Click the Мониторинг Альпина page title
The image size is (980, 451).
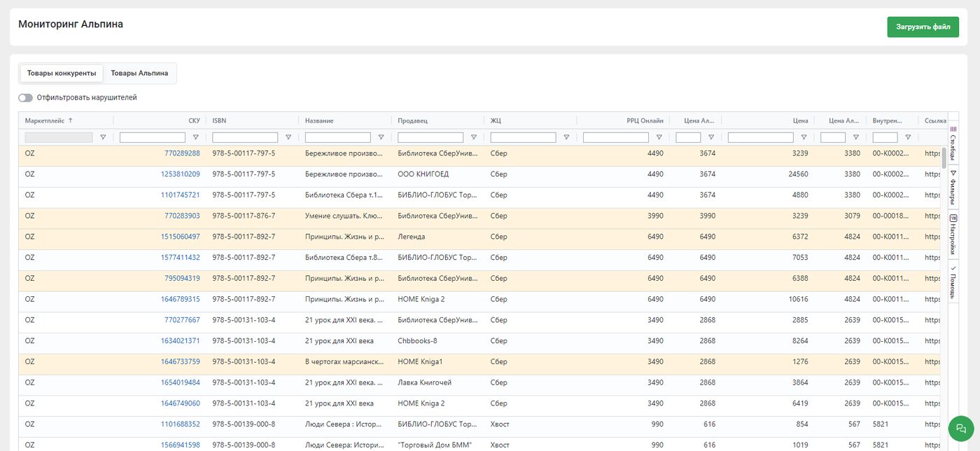click(x=71, y=25)
